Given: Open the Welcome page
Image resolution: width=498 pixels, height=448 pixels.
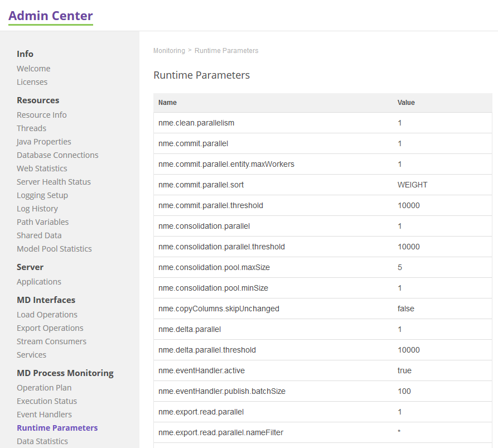Looking at the screenshot, I should click(33, 69).
